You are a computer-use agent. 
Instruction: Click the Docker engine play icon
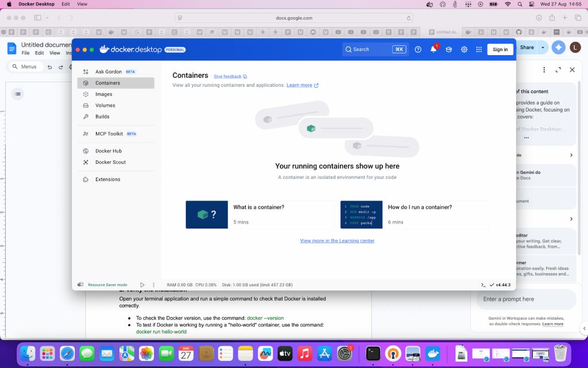click(x=142, y=285)
